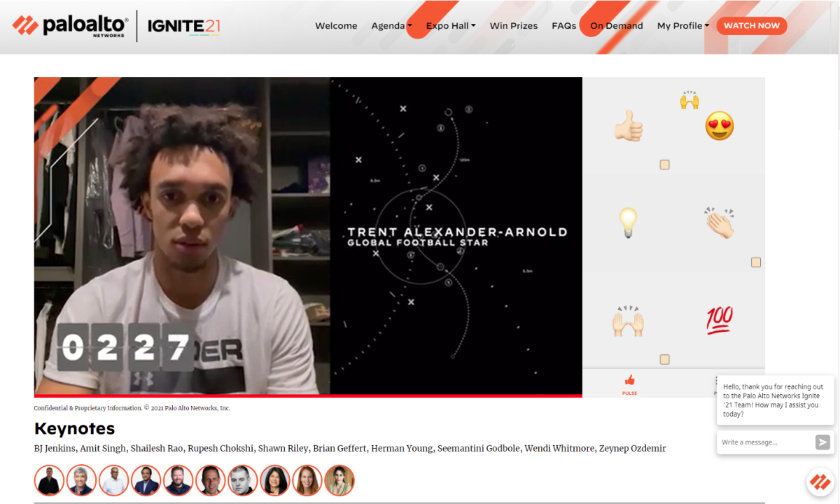Click the fourth keynote avatar, man in suit

tap(146, 481)
